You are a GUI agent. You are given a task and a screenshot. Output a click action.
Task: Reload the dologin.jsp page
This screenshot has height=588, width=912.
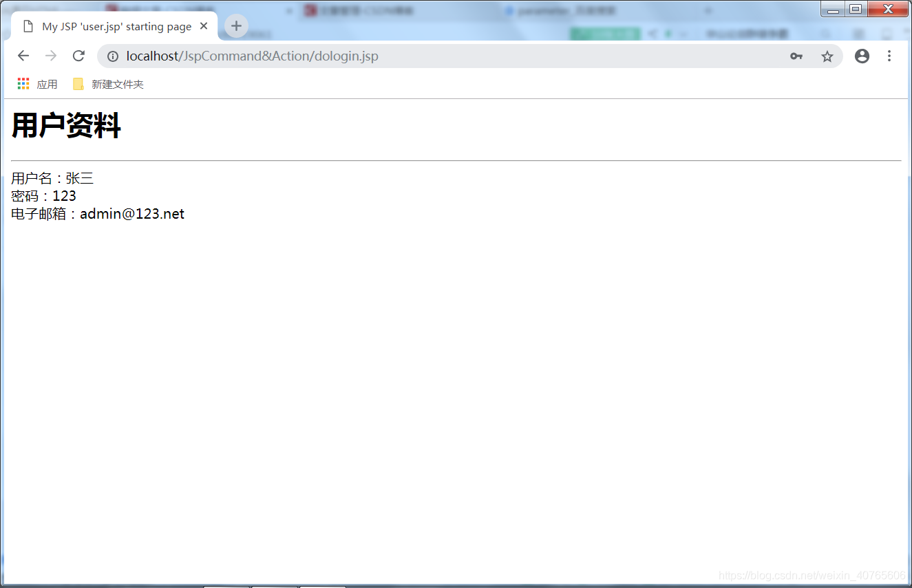click(78, 56)
